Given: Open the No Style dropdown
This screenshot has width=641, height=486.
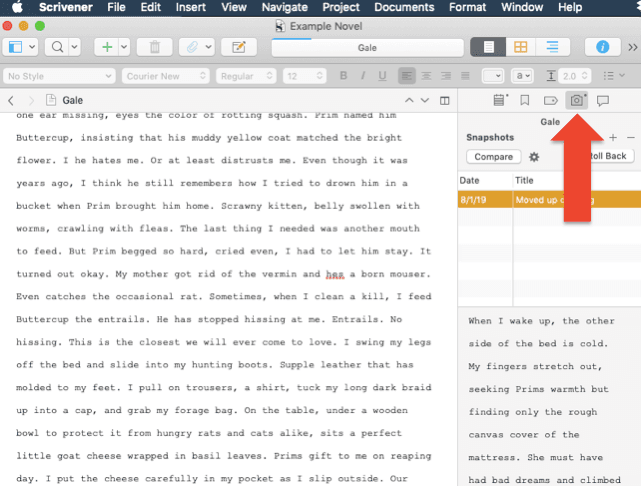Looking at the screenshot, I should tap(60, 76).
